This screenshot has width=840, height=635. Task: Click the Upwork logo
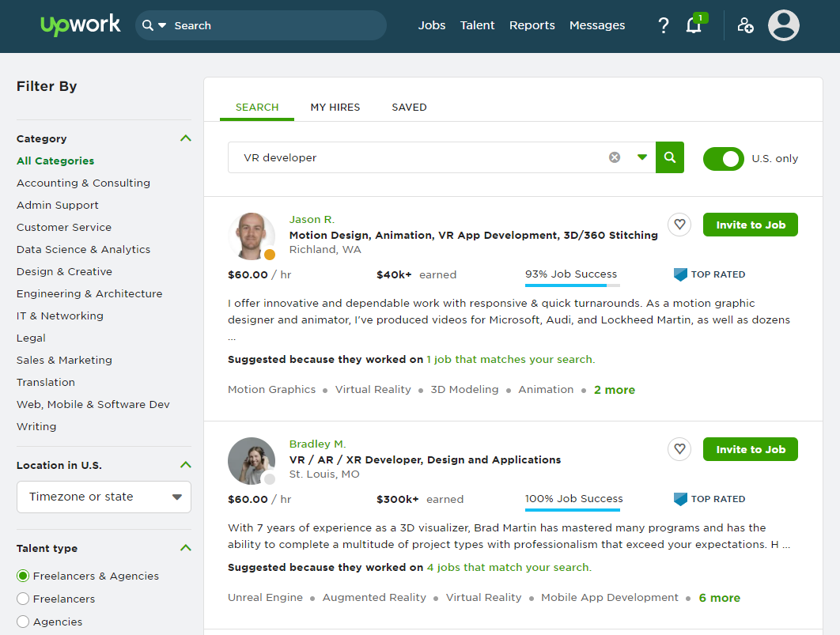click(79, 25)
